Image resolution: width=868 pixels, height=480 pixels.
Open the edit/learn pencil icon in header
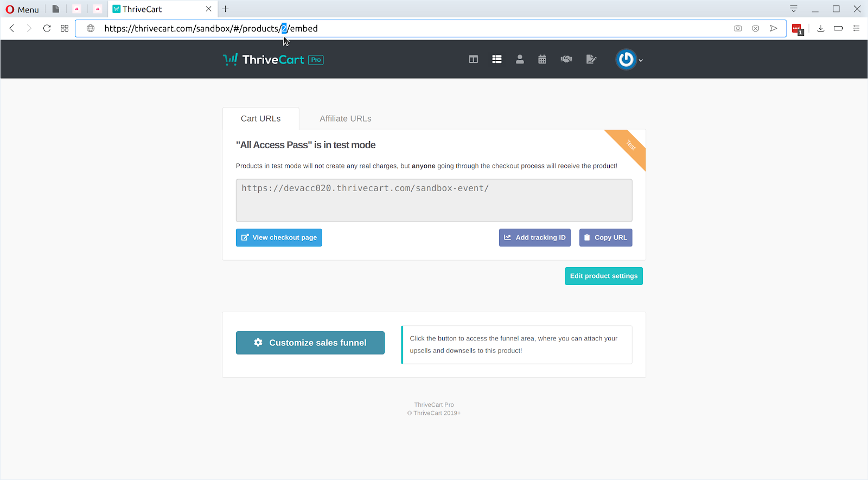pos(591,60)
